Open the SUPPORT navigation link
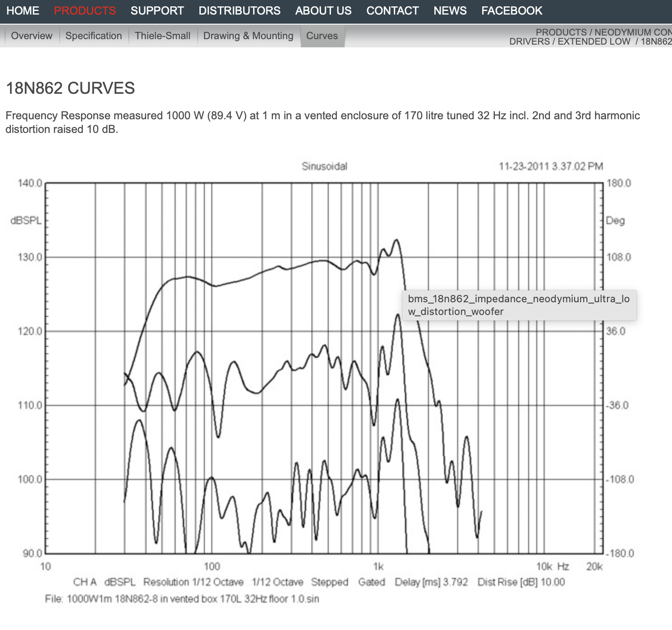Viewport: 672px width, 630px height. point(157,10)
